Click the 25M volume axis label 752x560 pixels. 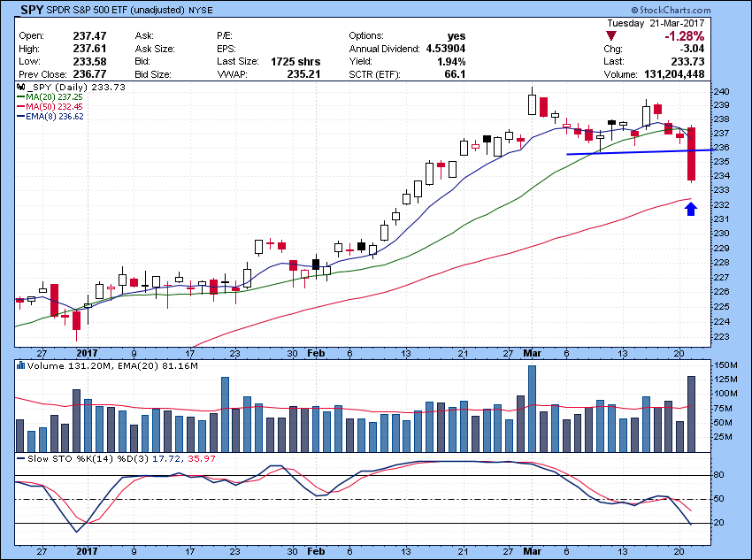point(723,437)
